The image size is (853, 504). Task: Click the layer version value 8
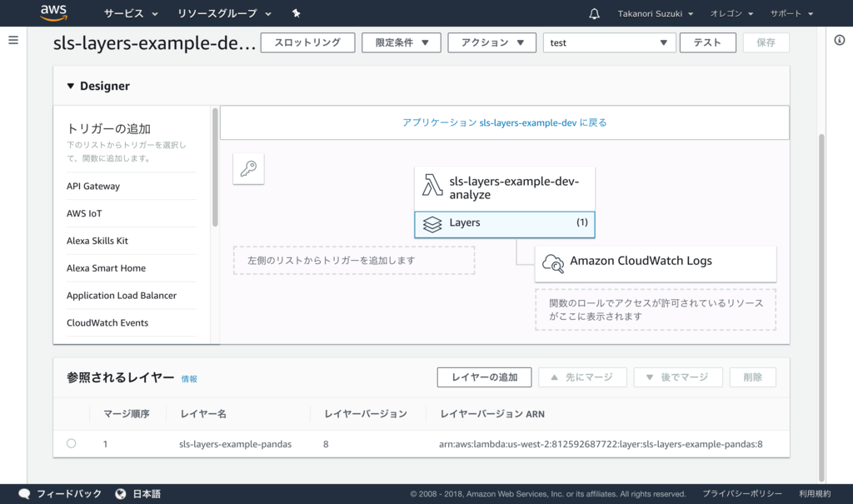(x=326, y=444)
